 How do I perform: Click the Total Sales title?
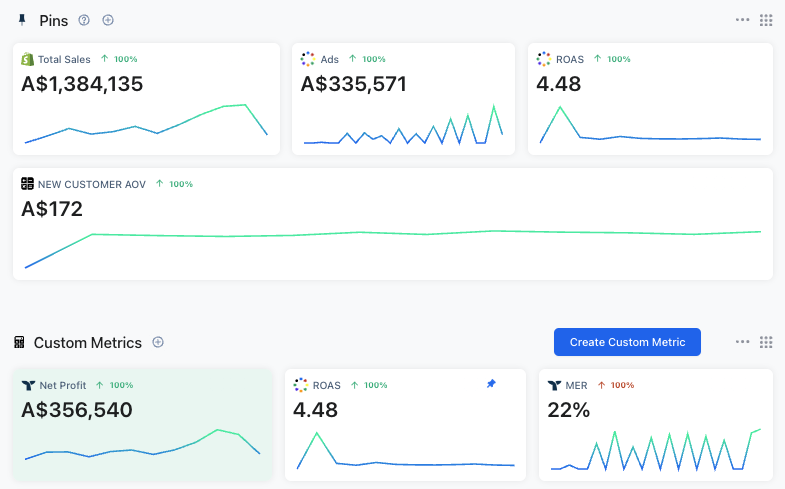(64, 60)
